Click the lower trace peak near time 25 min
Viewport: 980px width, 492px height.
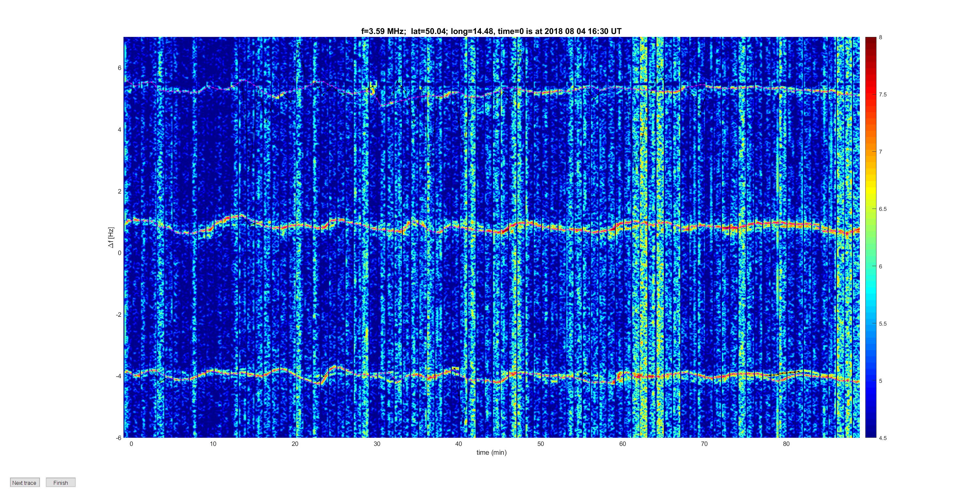tap(336, 367)
